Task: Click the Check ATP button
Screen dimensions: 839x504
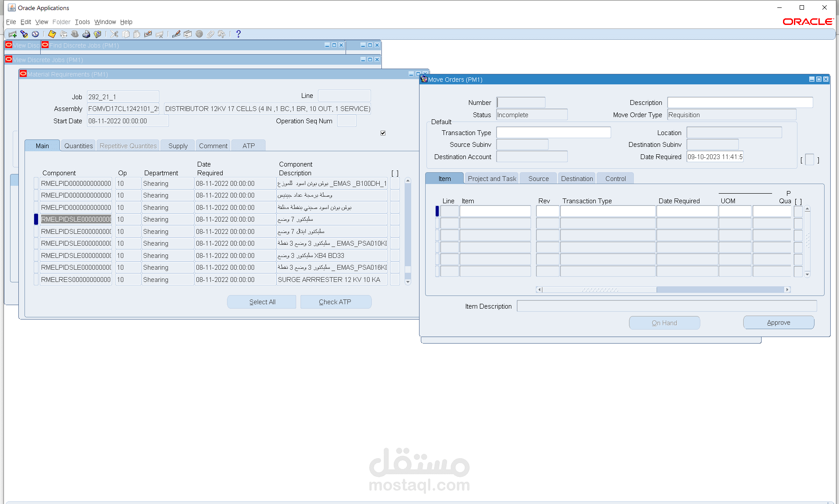Action: [335, 302]
